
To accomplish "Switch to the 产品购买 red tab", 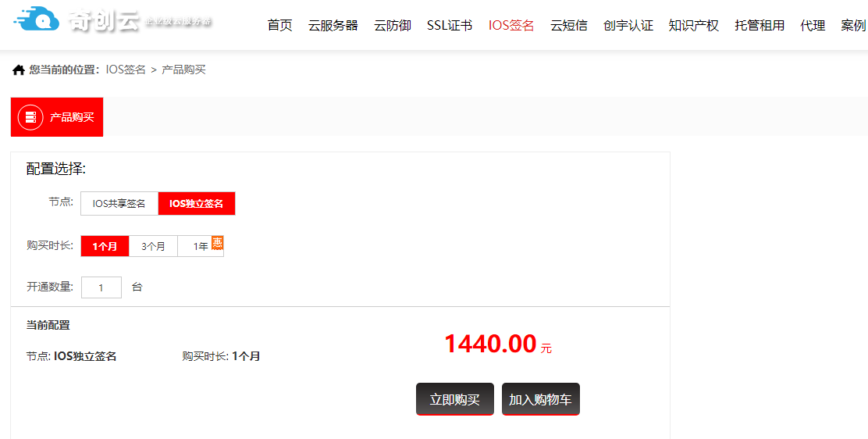I will coord(57,117).
